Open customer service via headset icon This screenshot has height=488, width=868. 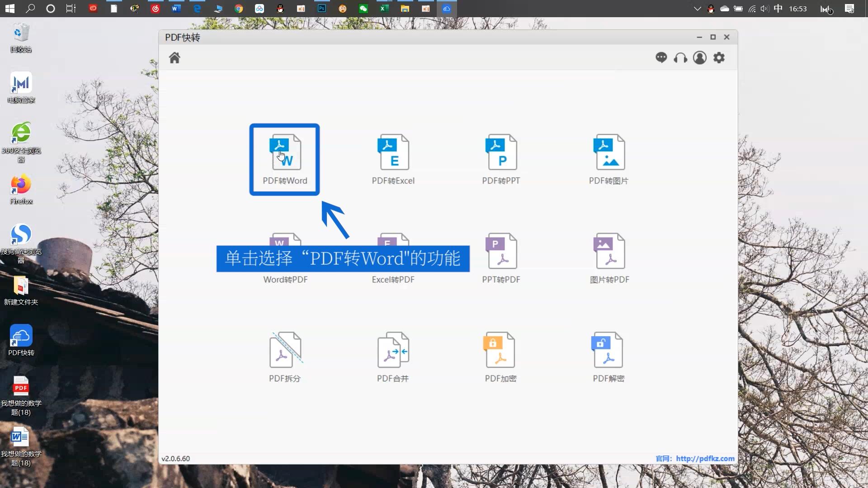pos(680,58)
